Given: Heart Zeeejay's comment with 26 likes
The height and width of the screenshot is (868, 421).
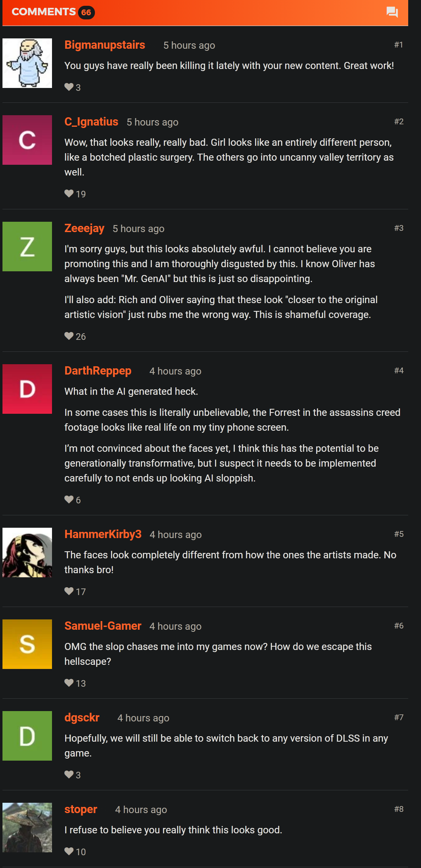Looking at the screenshot, I should click(69, 336).
